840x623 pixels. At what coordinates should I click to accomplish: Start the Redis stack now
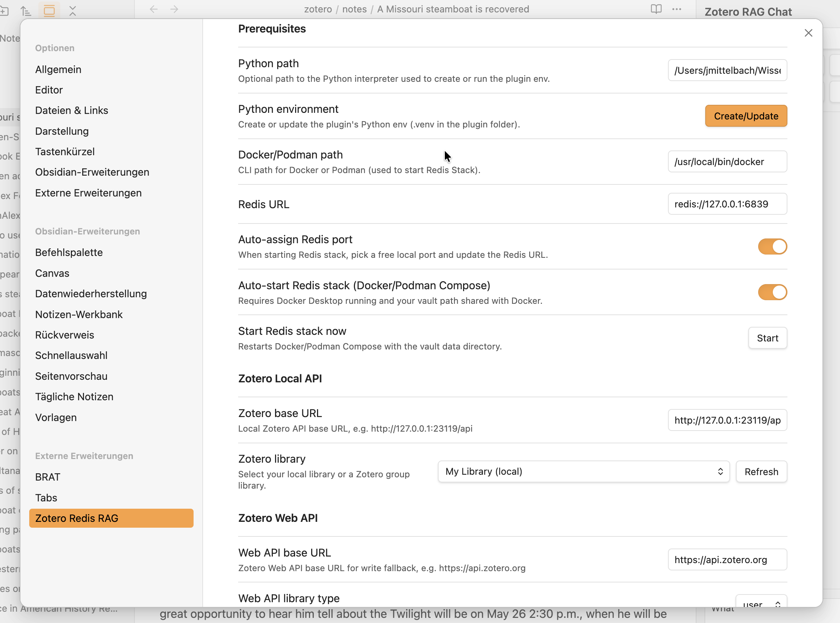(768, 338)
